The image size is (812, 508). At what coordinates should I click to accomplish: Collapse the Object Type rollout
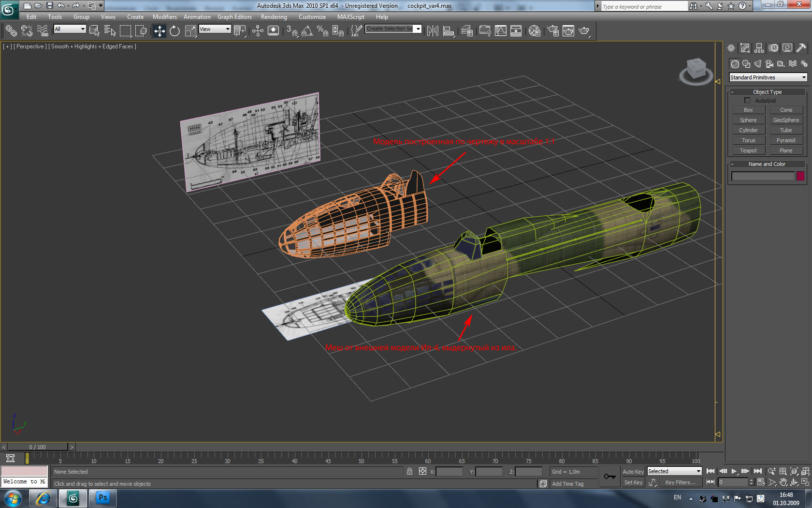pyautogui.click(x=767, y=92)
